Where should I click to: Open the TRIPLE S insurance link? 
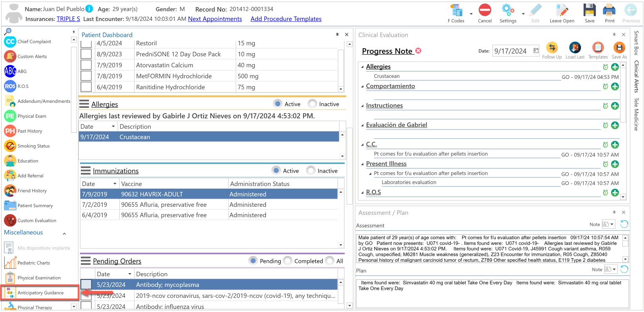click(x=68, y=19)
